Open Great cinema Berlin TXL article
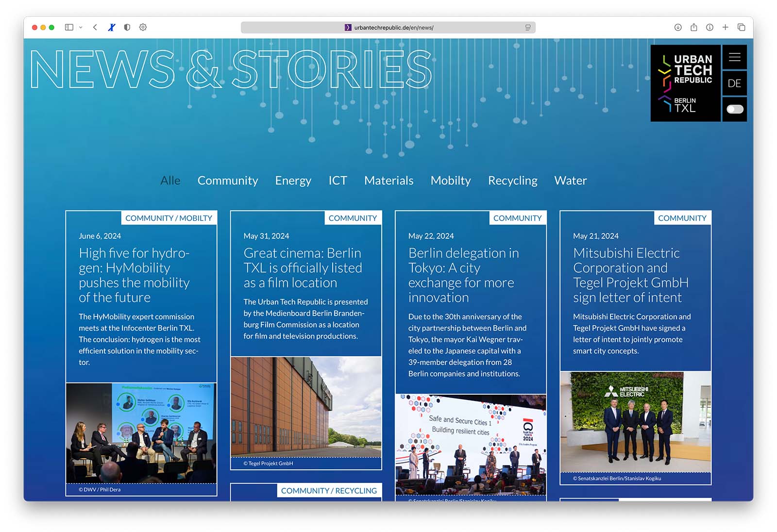 click(303, 268)
